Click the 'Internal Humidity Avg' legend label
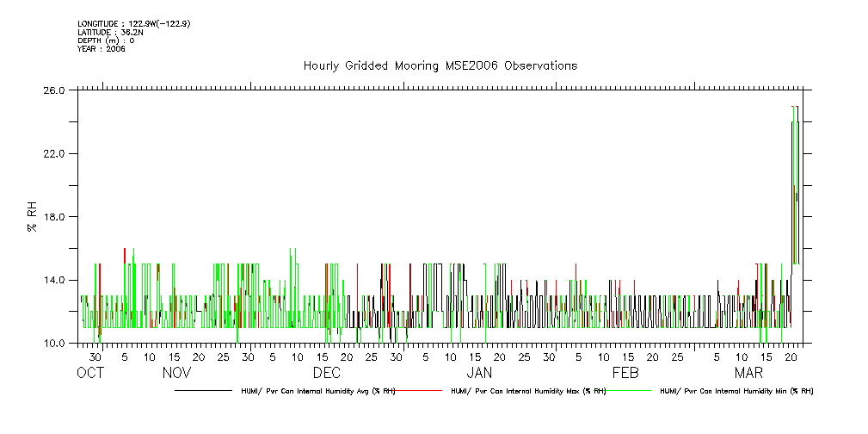868x434 pixels. (x=313, y=391)
